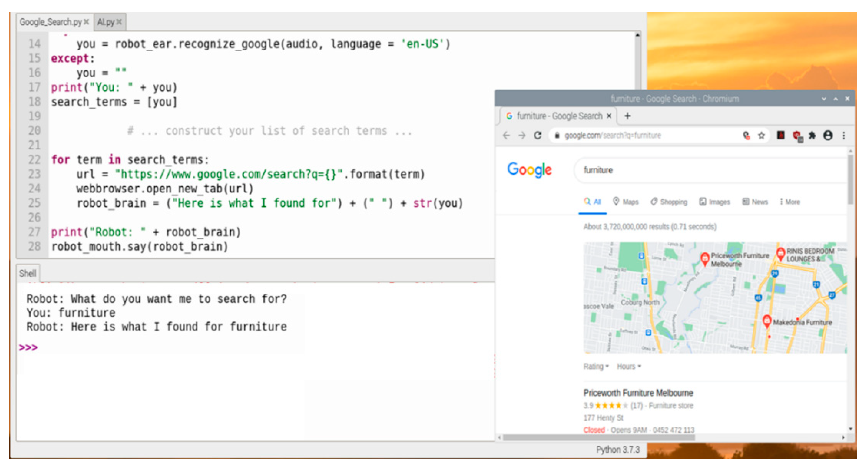Reload the Google search page
Image resolution: width=868 pixels, height=469 pixels.
pyautogui.click(x=538, y=135)
